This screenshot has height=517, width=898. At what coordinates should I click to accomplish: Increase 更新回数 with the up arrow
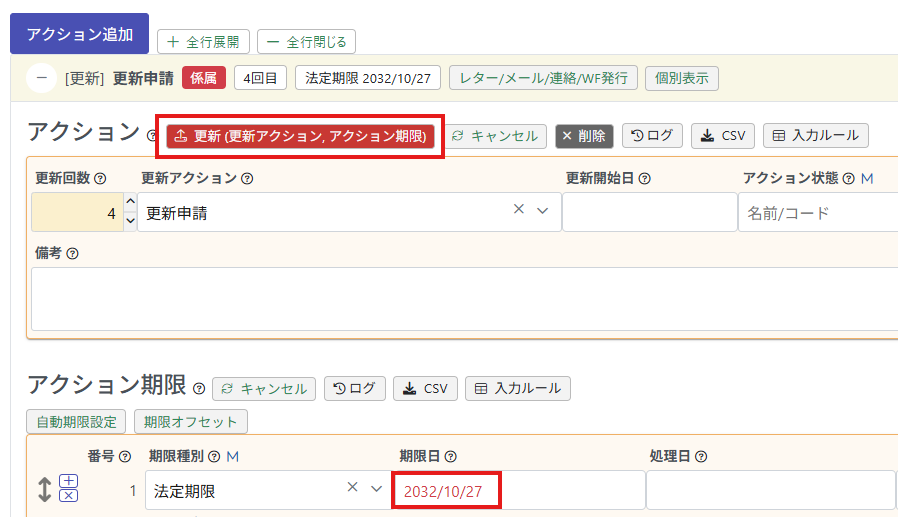click(129, 203)
